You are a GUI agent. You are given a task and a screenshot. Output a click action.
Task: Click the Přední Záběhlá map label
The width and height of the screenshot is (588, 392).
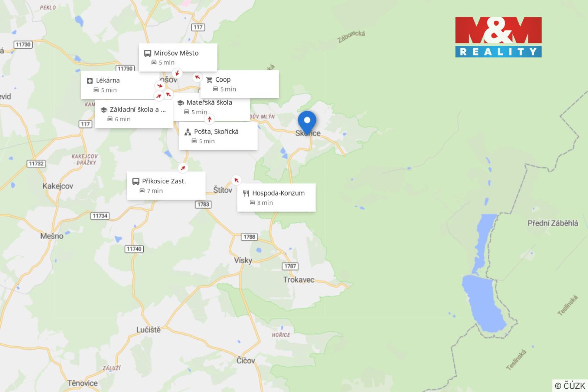coord(552,223)
